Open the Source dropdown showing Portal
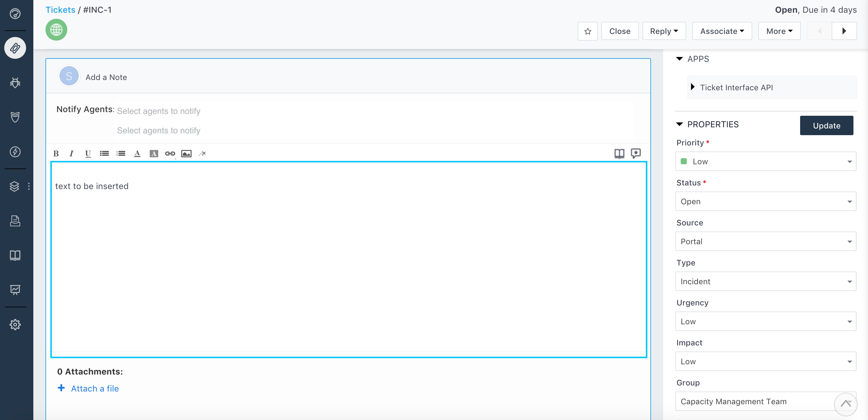Viewport: 868px width, 420px height. click(766, 242)
